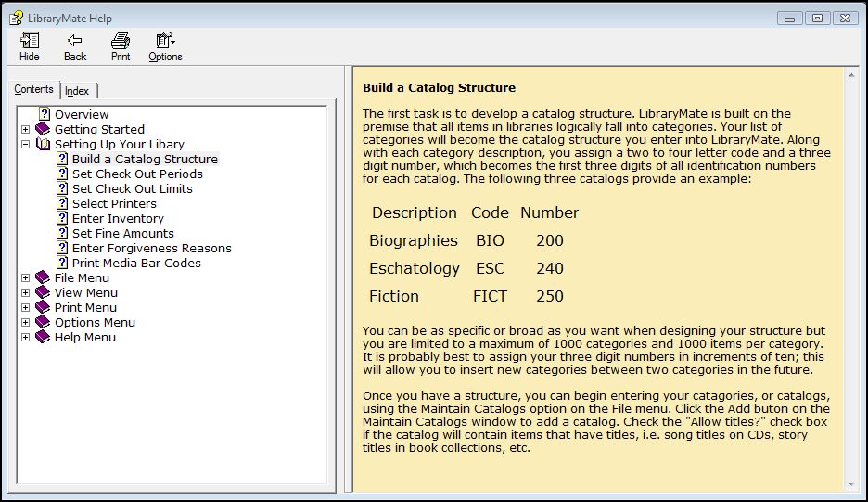This screenshot has width=868, height=502.
Task: Click the FICT code cell
Action: 490,296
